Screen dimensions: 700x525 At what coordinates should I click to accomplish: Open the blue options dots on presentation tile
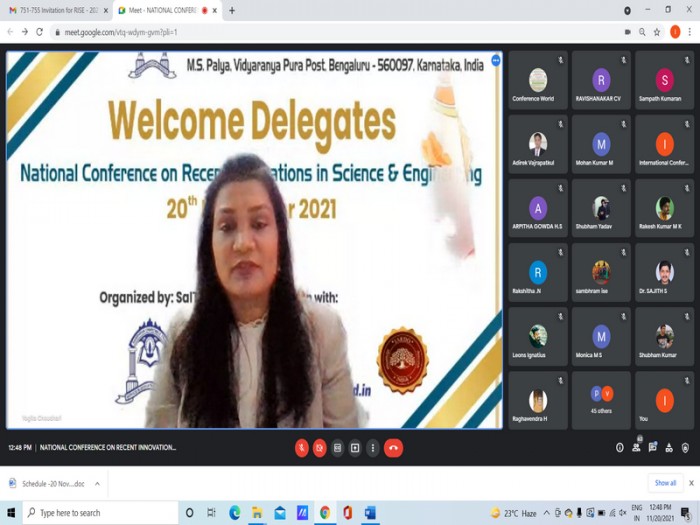point(496,60)
